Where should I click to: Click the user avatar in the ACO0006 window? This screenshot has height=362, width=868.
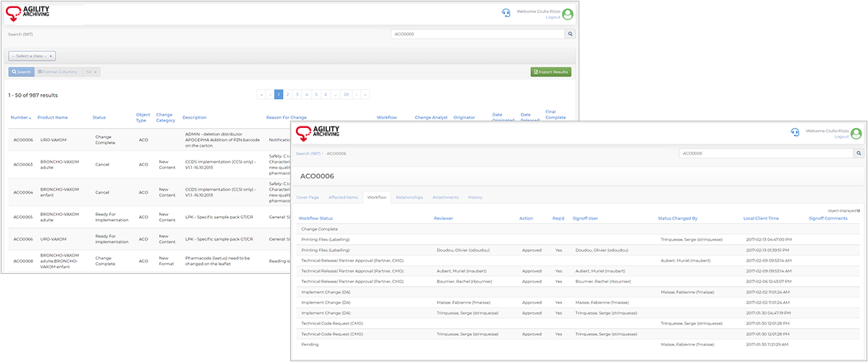(856, 133)
